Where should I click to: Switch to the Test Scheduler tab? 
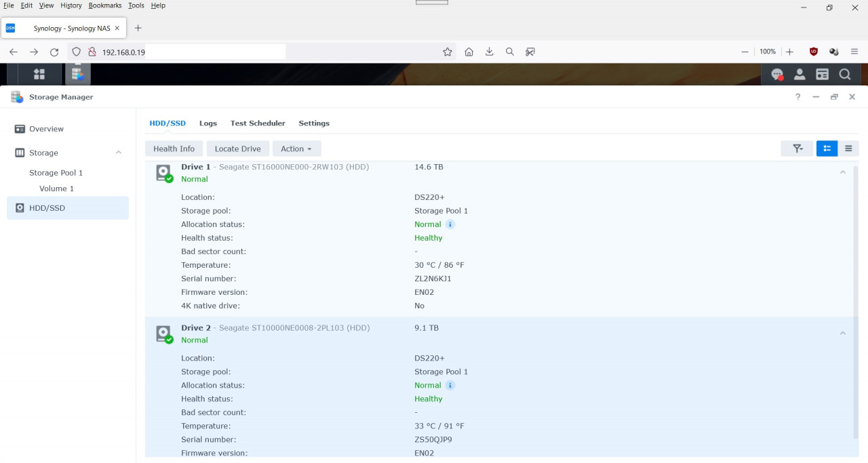pos(258,123)
